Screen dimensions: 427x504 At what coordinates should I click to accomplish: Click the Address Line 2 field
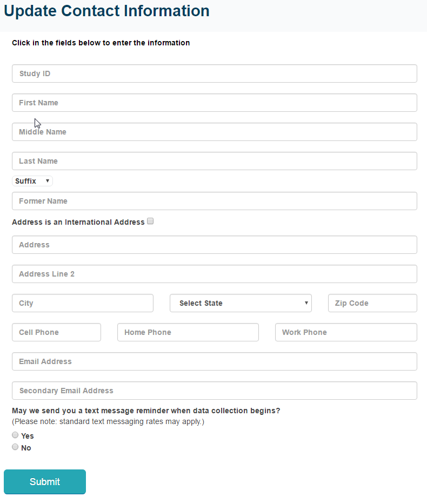[x=214, y=274]
